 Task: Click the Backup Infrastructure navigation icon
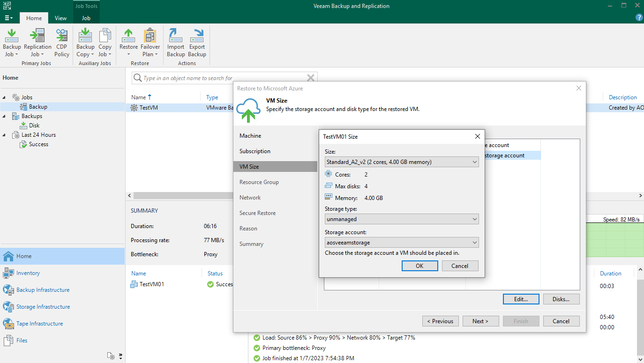(x=8, y=290)
